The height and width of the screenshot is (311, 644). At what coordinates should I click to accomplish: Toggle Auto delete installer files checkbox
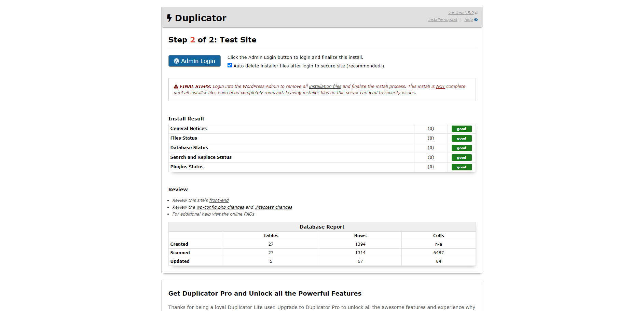230,65
